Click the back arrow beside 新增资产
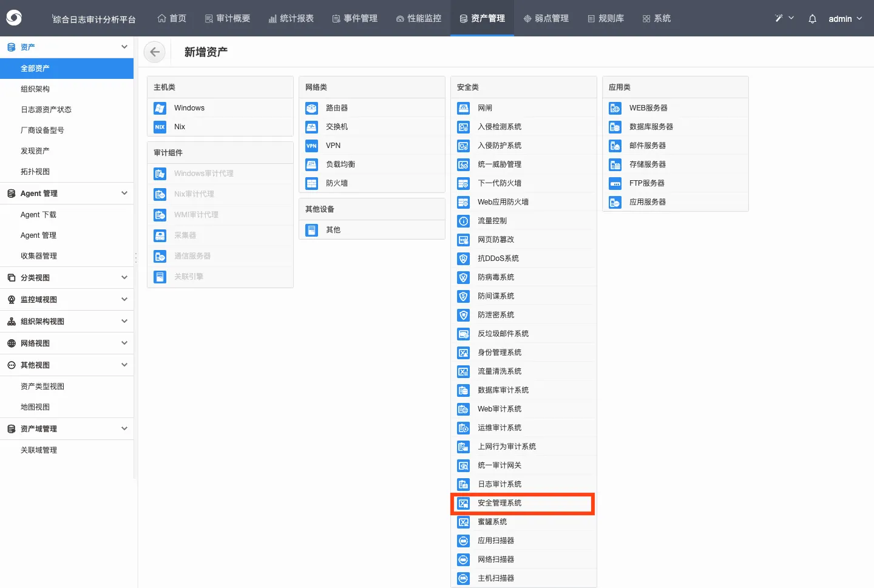Image resolution: width=874 pixels, height=588 pixels. pos(154,52)
